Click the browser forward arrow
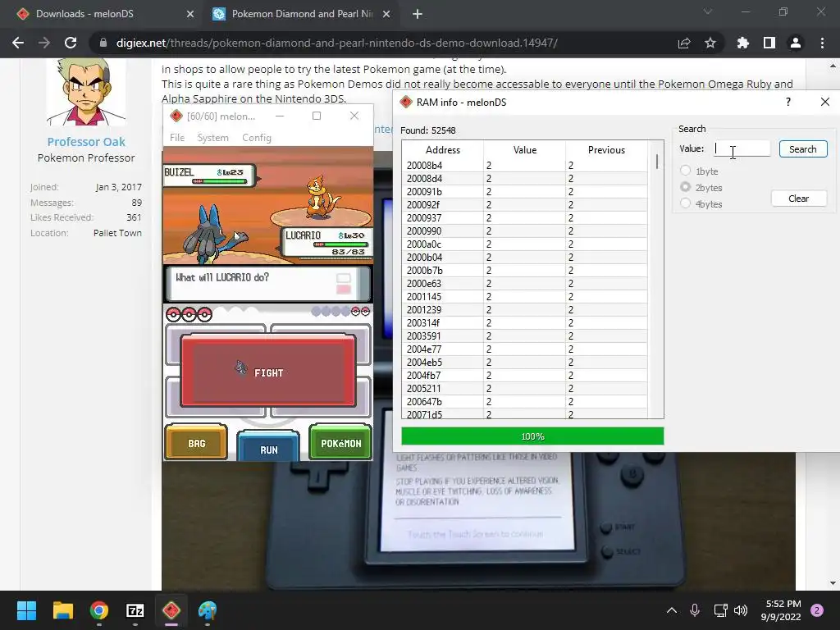The height and width of the screenshot is (630, 840). (44, 43)
